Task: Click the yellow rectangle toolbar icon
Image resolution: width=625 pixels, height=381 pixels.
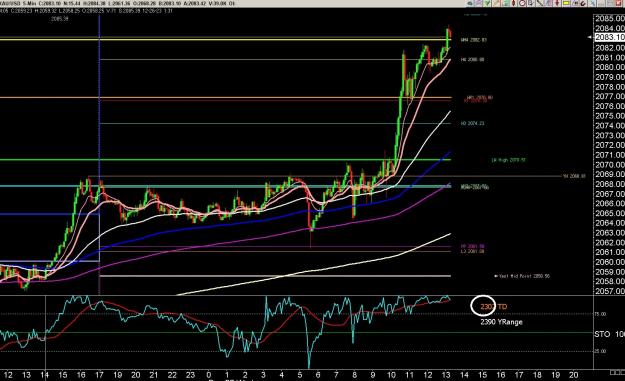Action: (566, 3)
